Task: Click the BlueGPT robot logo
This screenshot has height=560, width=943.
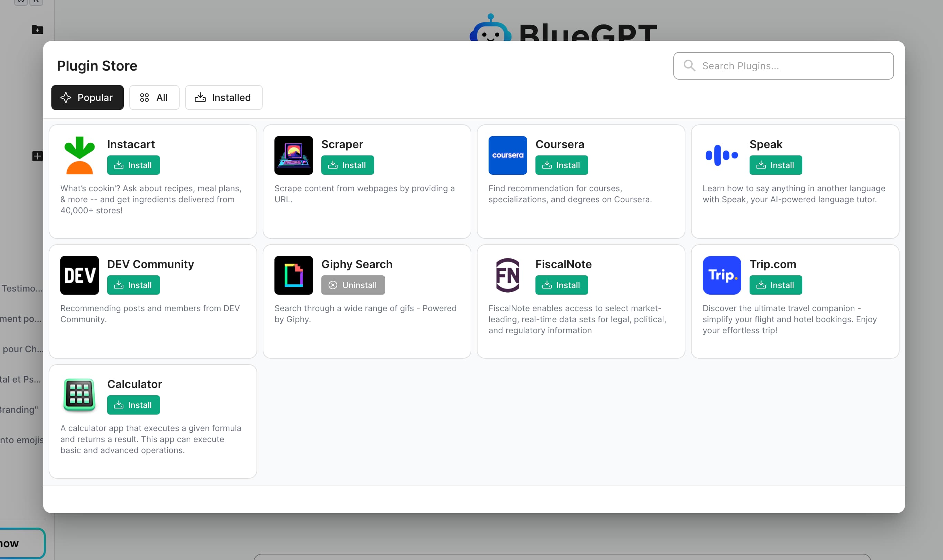Action: tap(491, 29)
